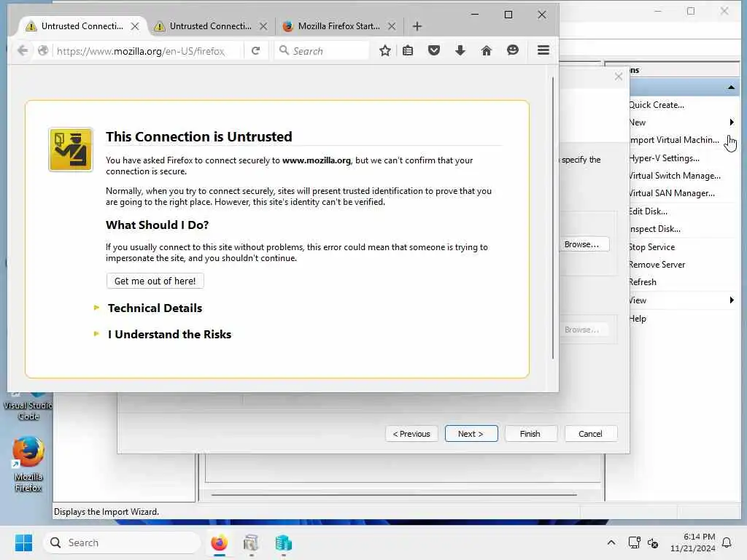Close the first Untrusted Connection tab
The image size is (747, 560).
click(135, 26)
